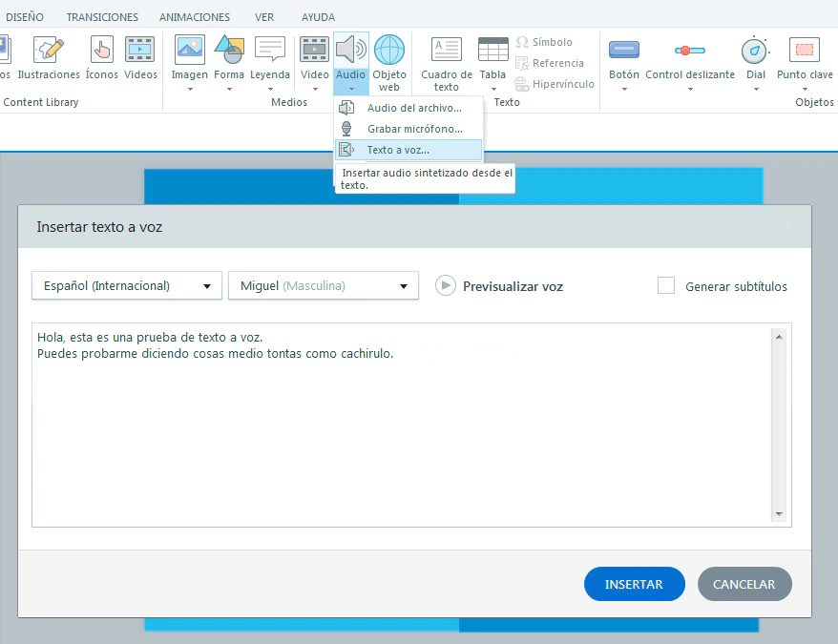The width and height of the screenshot is (838, 644).
Task: Choose Grabar micrófono... menu entry
Action: point(409,129)
